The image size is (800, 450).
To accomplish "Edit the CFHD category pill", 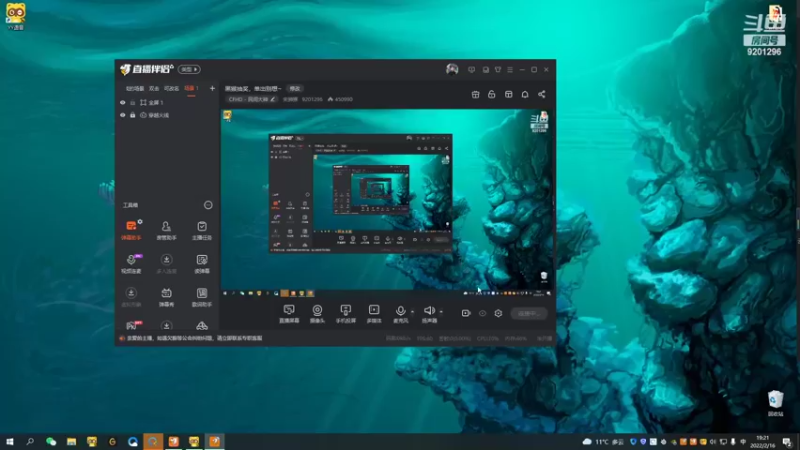I will click(x=252, y=99).
